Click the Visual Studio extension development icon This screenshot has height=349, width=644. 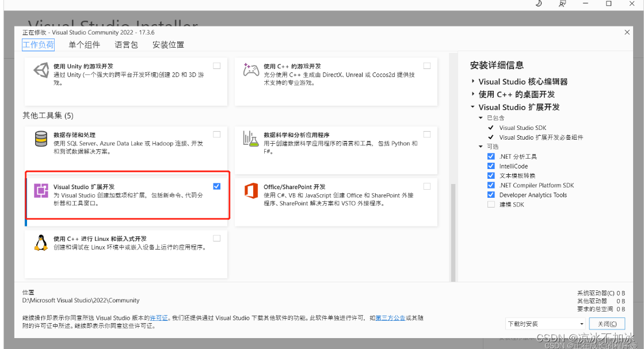pos(41,191)
